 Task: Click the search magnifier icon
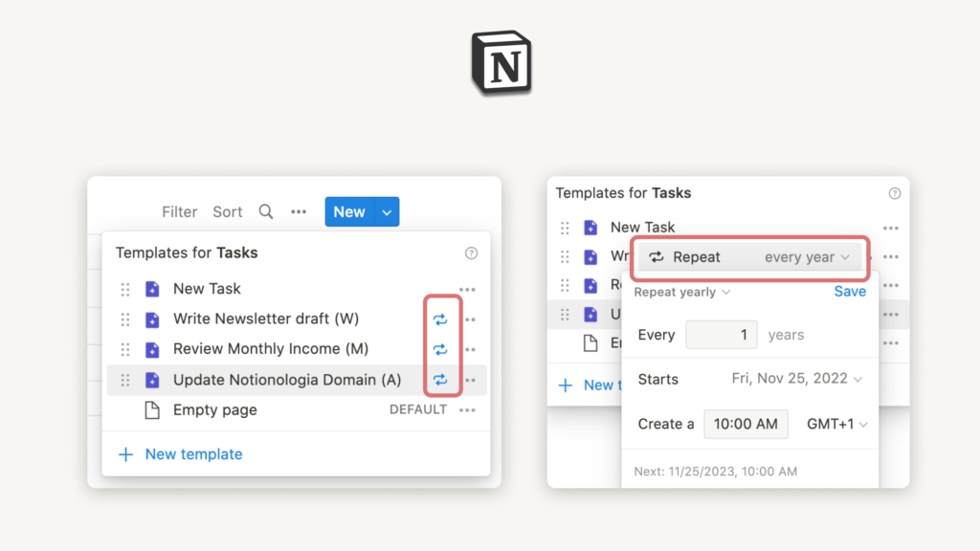coord(266,211)
